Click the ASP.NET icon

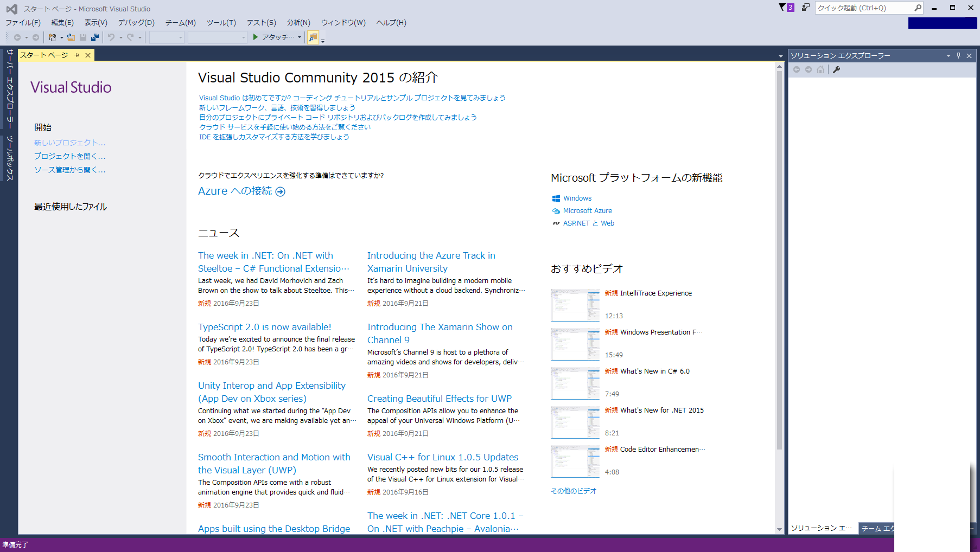tap(556, 223)
